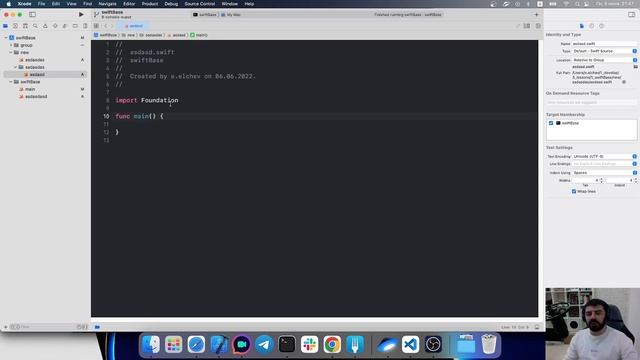Open the Indent Using dropdown
The width and height of the screenshot is (640, 360).
(x=604, y=173)
